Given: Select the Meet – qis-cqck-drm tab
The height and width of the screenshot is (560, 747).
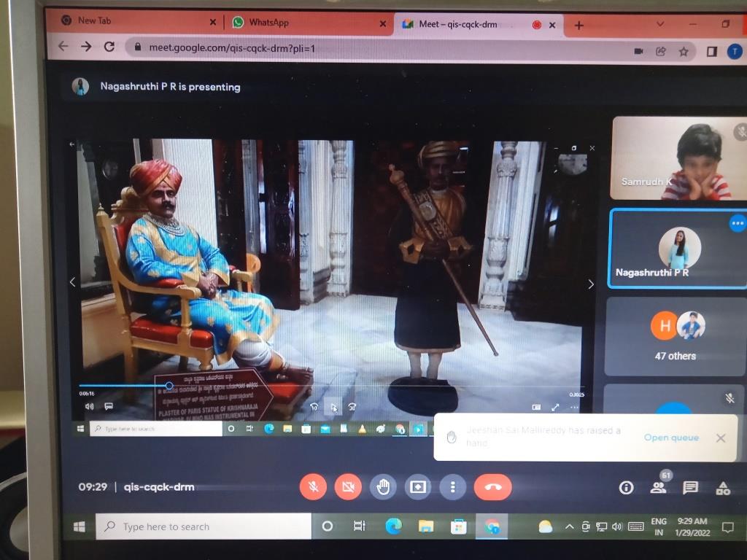Looking at the screenshot, I should (479, 24).
